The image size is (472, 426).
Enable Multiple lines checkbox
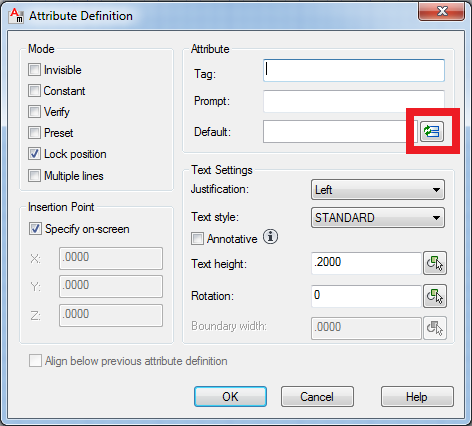pyautogui.click(x=34, y=175)
